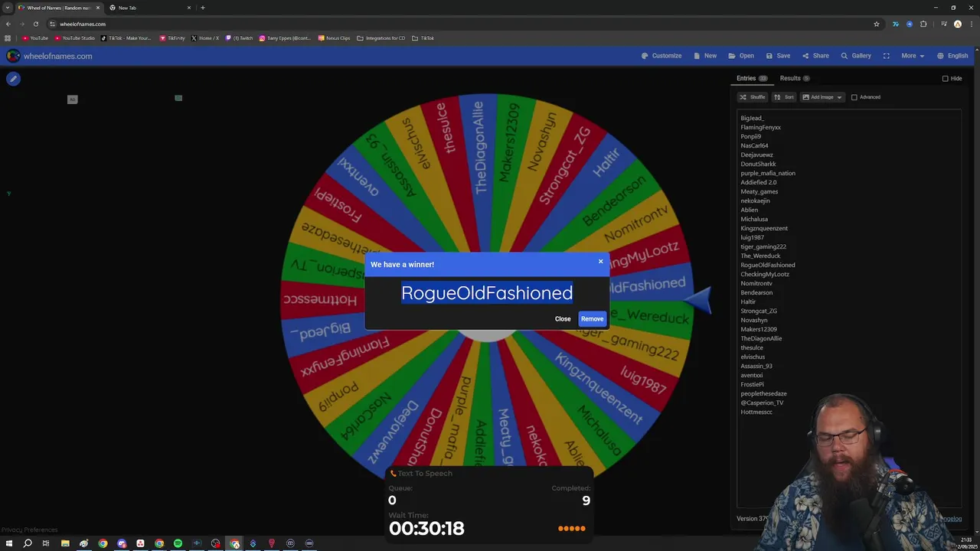Open the Add image dropdown
Viewport: 980px width, 551px height.
(x=822, y=97)
